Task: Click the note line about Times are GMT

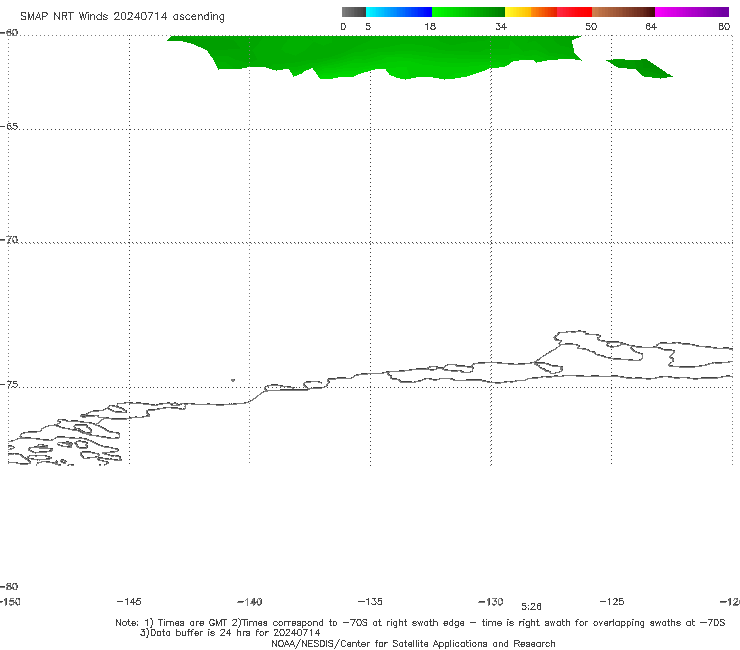Action: coord(420,623)
